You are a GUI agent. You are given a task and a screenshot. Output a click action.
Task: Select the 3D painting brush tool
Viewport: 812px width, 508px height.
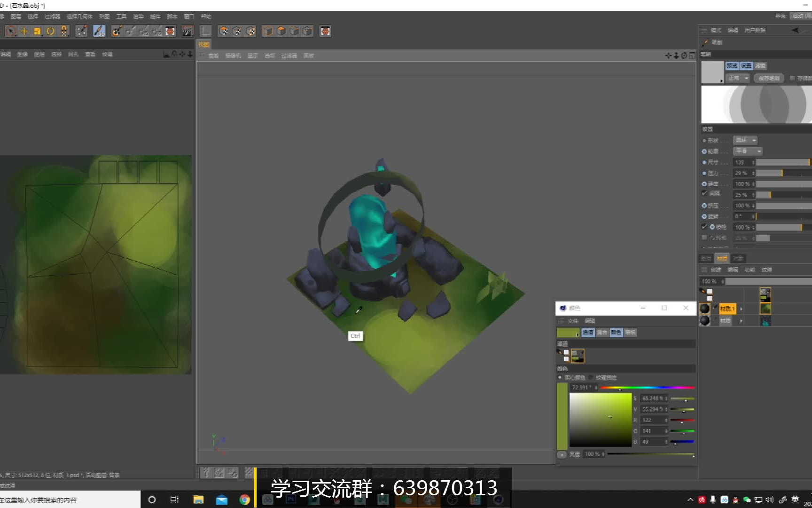coord(98,31)
